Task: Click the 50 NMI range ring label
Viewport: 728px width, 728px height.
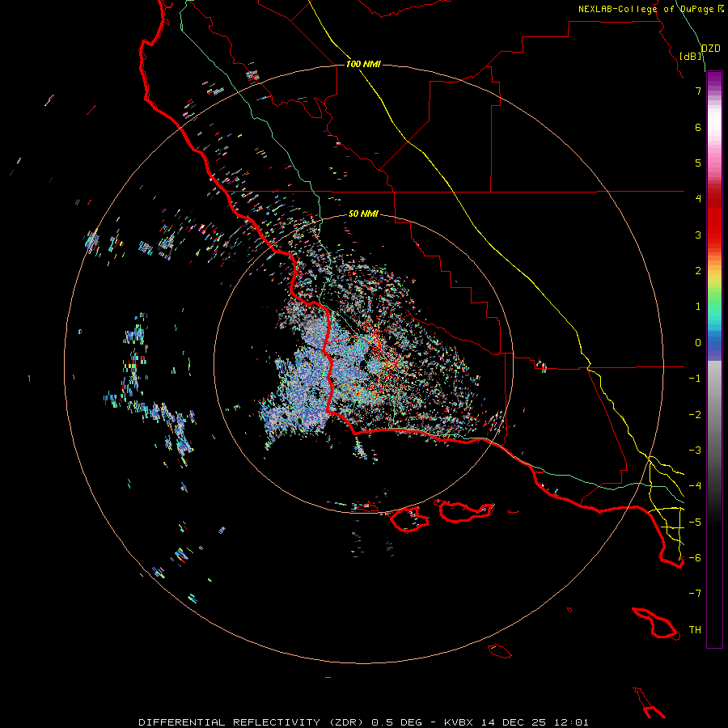Action: tap(363, 214)
